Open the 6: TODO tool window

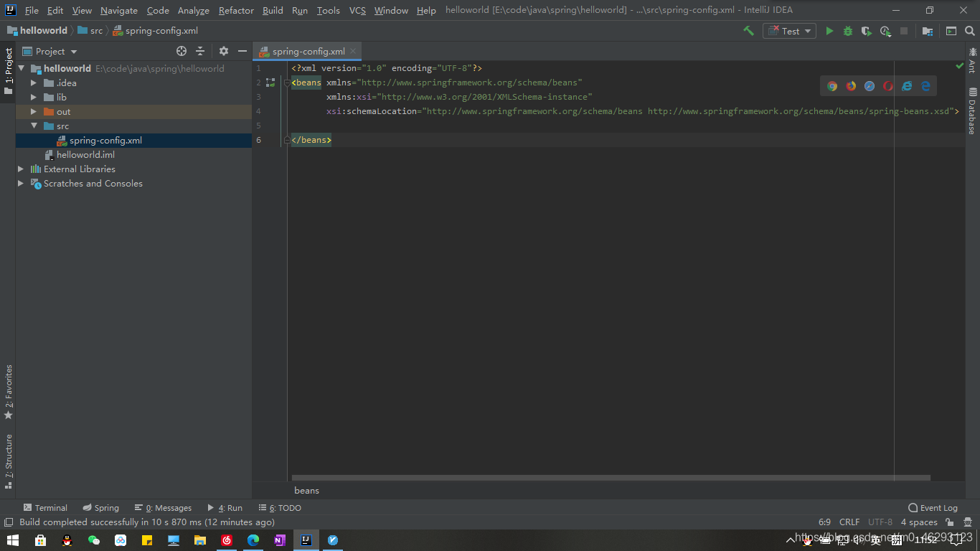[280, 507]
